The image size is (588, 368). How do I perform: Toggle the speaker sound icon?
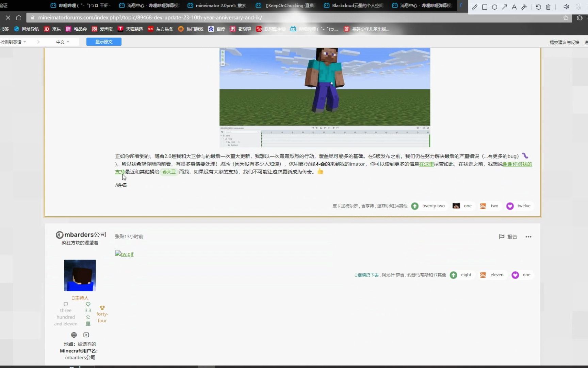[566, 7]
